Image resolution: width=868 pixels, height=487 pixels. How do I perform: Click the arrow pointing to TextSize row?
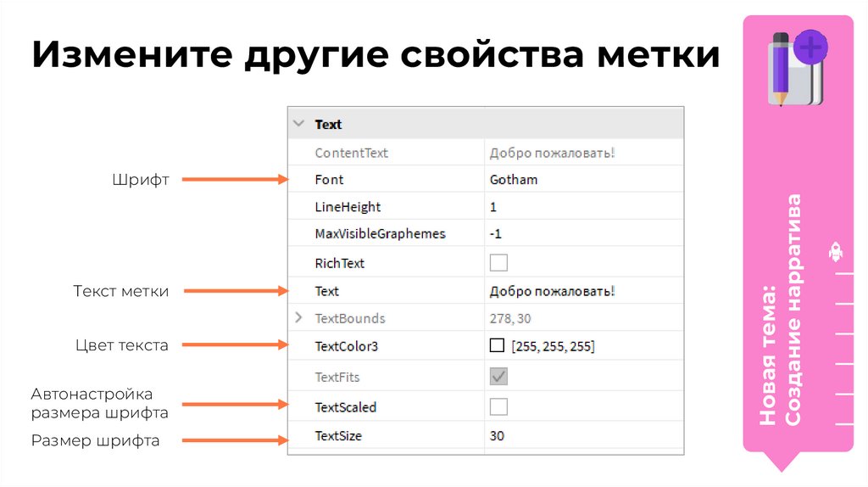tap(236, 440)
